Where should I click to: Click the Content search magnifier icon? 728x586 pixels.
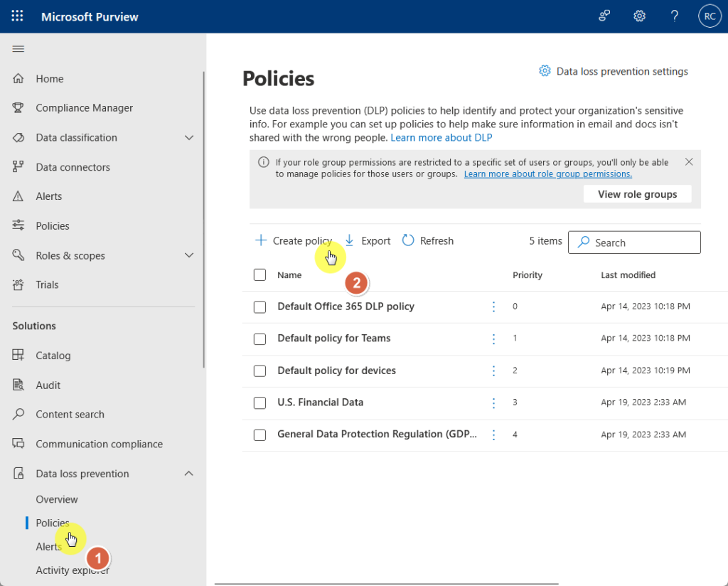click(18, 414)
